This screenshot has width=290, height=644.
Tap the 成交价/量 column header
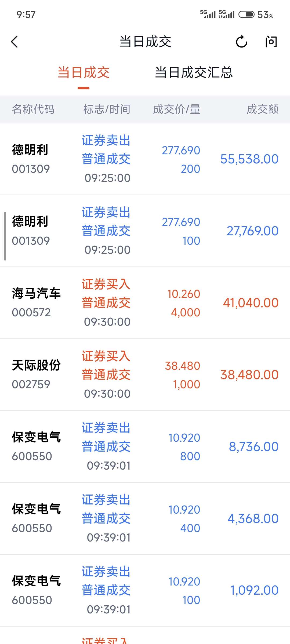176,109
